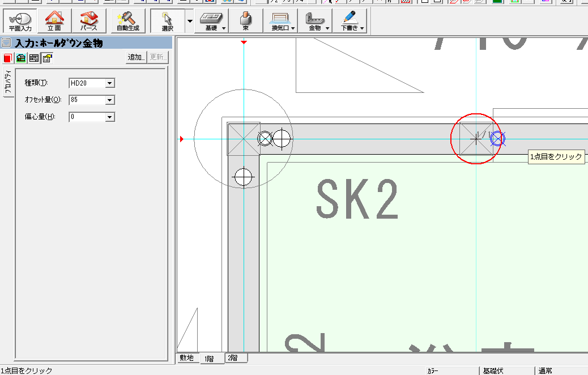Click the red book icon in panel

pyautogui.click(x=7, y=58)
